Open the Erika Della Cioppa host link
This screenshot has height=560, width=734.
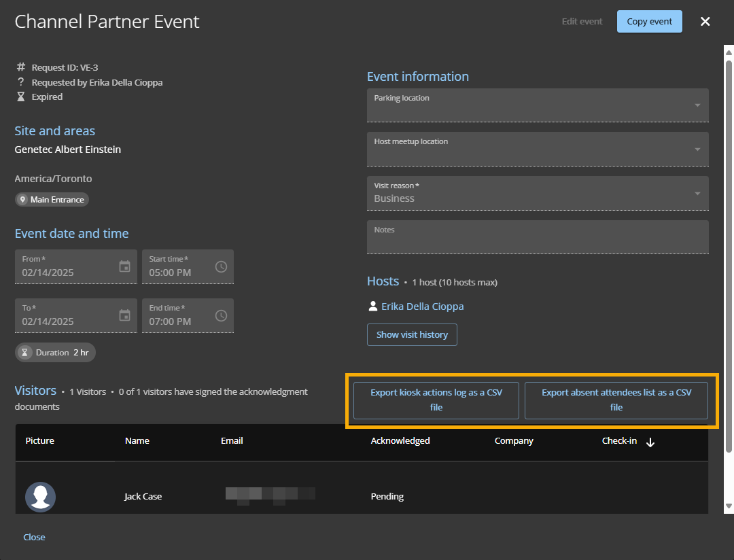pos(422,307)
